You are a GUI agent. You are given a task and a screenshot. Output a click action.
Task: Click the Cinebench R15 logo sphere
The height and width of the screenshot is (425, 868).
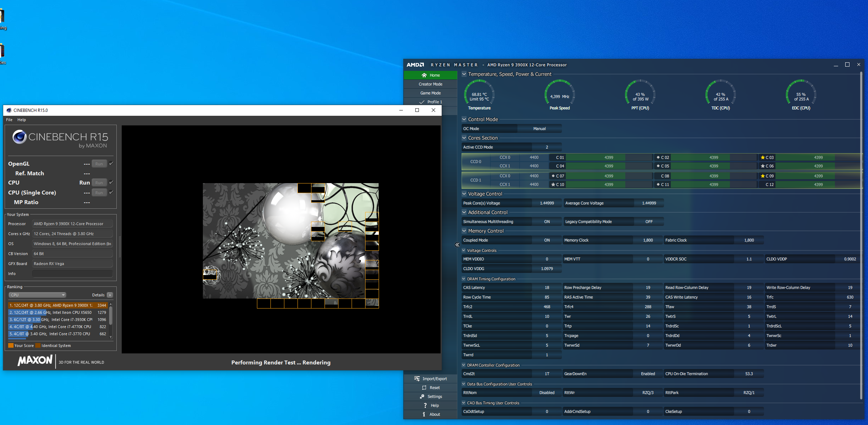coord(20,137)
